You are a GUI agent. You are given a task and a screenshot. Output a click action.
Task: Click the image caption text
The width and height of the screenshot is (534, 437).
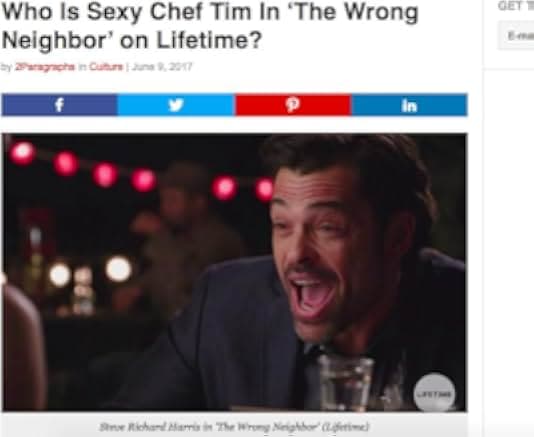[234, 426]
